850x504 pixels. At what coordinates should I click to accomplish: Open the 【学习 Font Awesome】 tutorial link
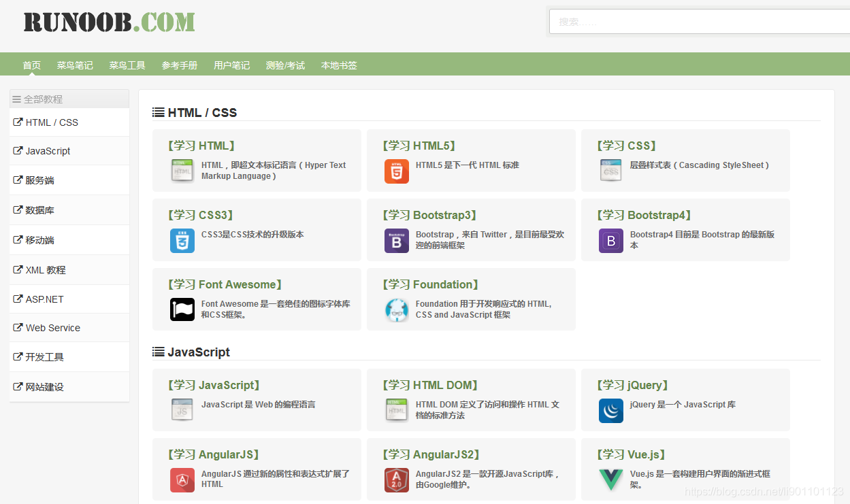pyautogui.click(x=225, y=284)
